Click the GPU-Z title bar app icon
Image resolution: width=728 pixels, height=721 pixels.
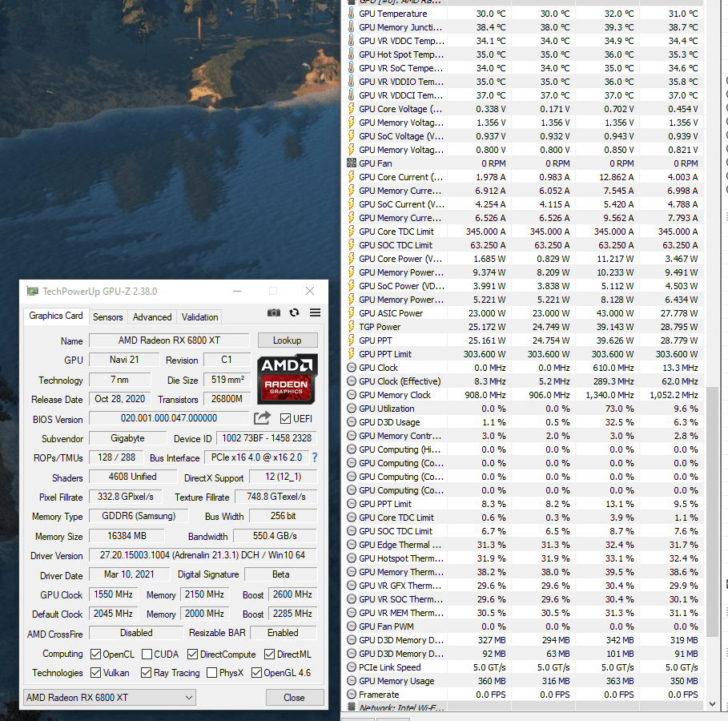(x=32, y=292)
